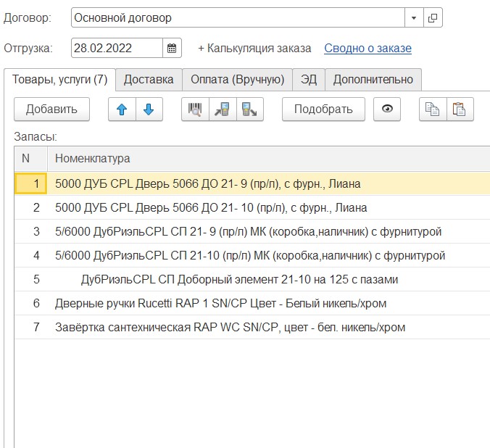Click the barcode scanner search icon
The image size is (490, 448).
click(195, 109)
